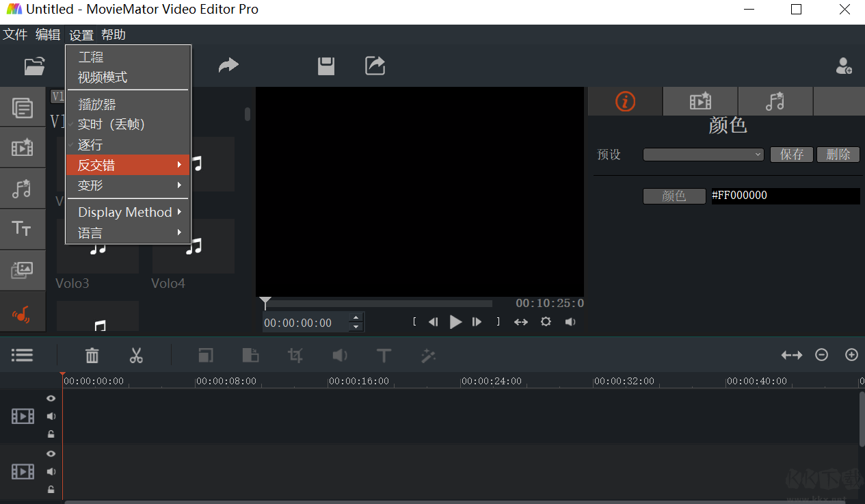Mute the first video track speaker icon
Viewport: 865px width, 504px height.
pyautogui.click(x=51, y=416)
